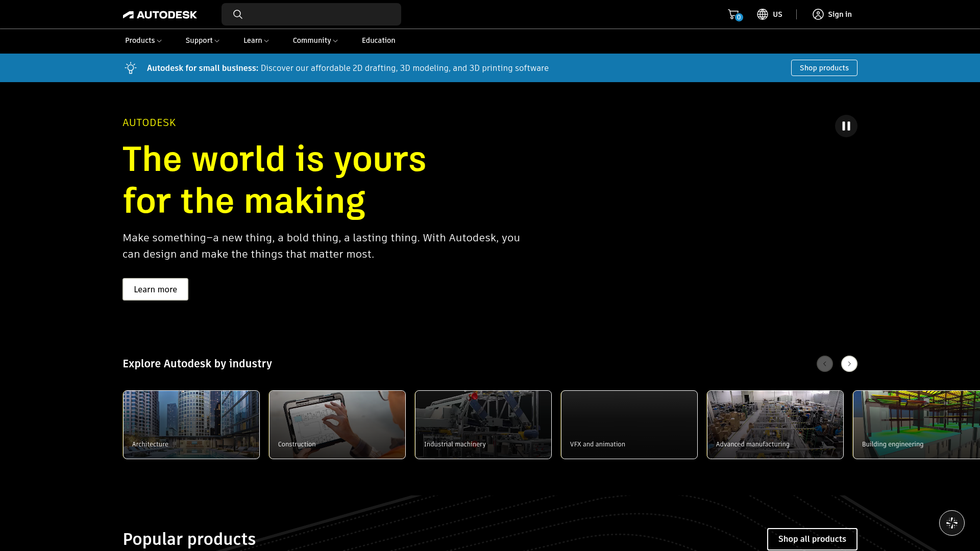Click the user profile icon
The height and width of the screenshot is (551, 980).
pos(818,14)
